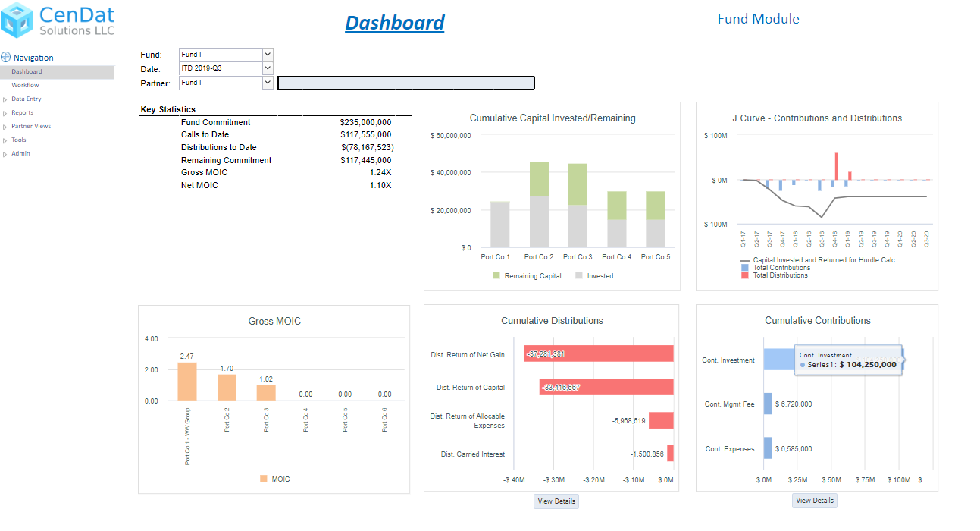Click the Dashboard title link
The image size is (980, 531).
394,23
